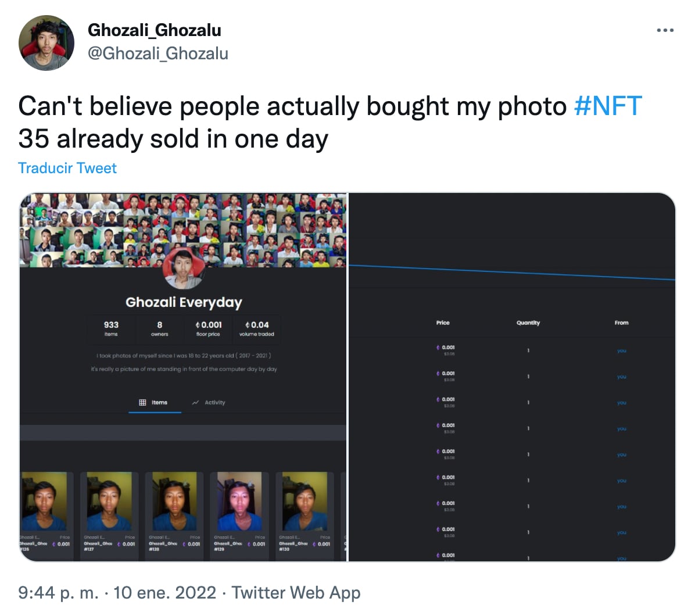Select the Items tab
This screenshot has width=695, height=616.
click(155, 402)
